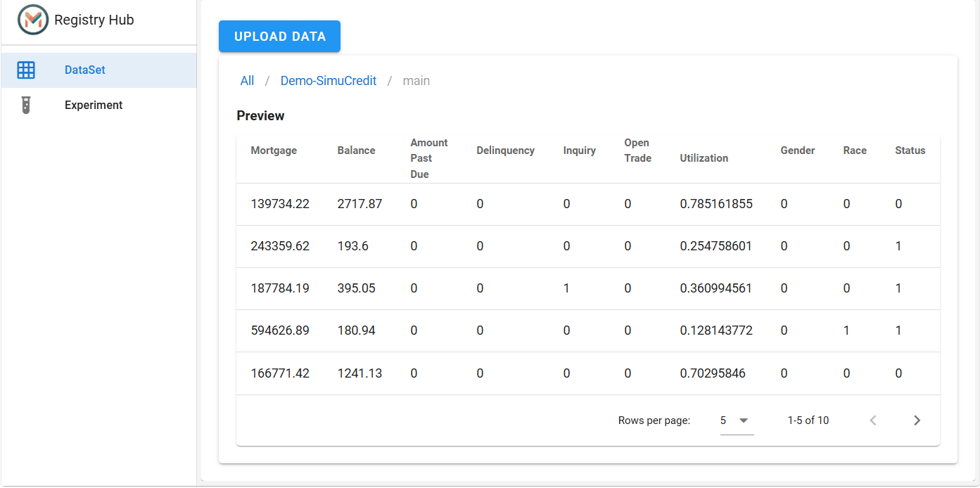Go to next page of table
The height and width of the screenshot is (488, 980).
tap(917, 420)
